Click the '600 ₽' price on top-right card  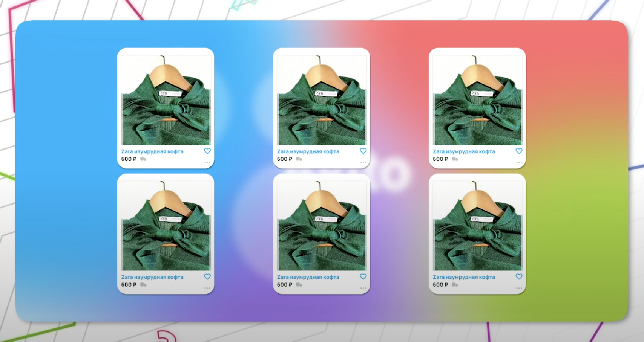point(440,159)
